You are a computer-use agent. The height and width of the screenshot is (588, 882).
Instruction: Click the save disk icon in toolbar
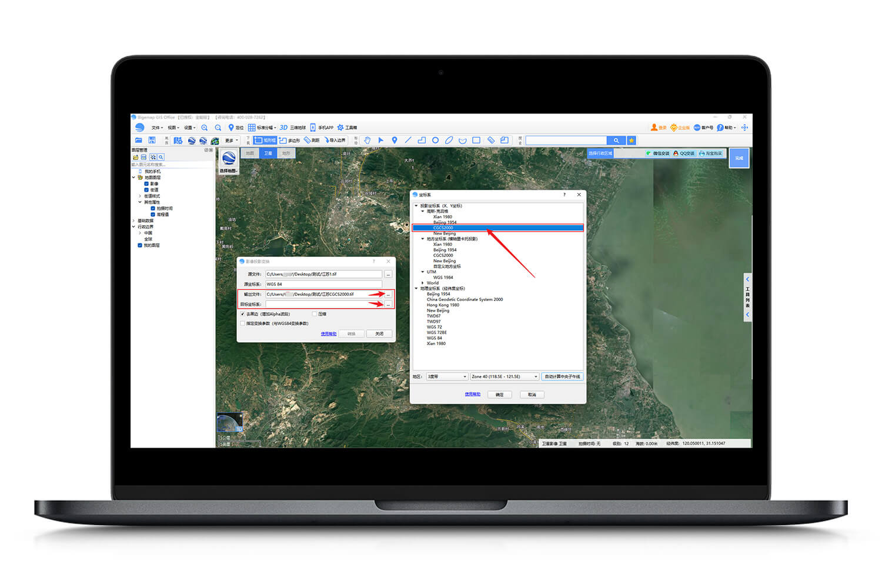point(152,141)
